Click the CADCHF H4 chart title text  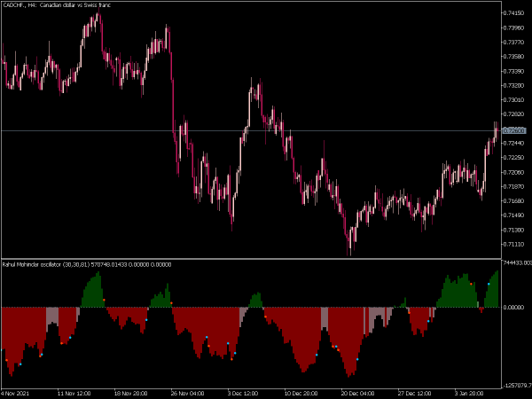point(57,5)
